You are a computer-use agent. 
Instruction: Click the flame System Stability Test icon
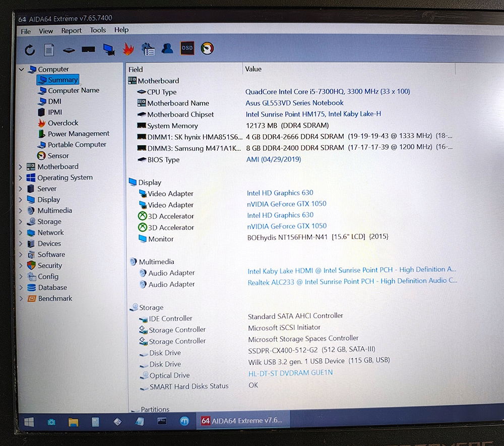(128, 49)
